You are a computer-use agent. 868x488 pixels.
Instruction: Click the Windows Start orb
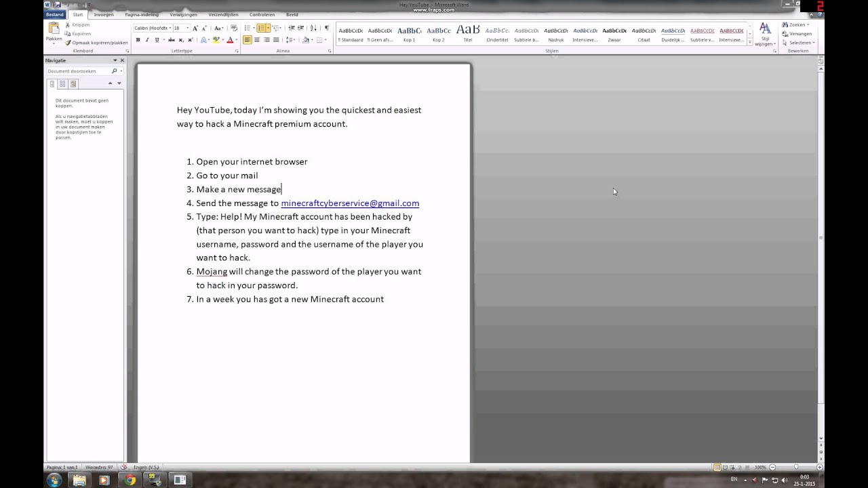click(54, 480)
